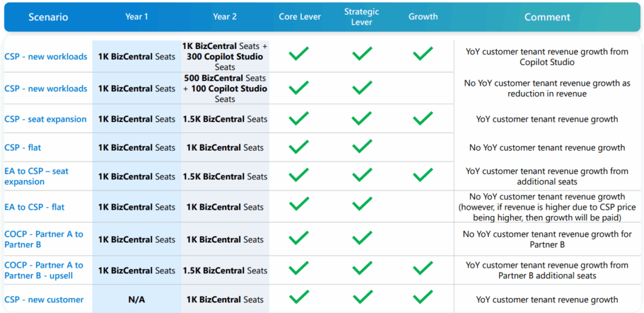Select the Growth checkmark in CSP - new customer row
Viewport: 644px width, 313px height.
[423, 297]
